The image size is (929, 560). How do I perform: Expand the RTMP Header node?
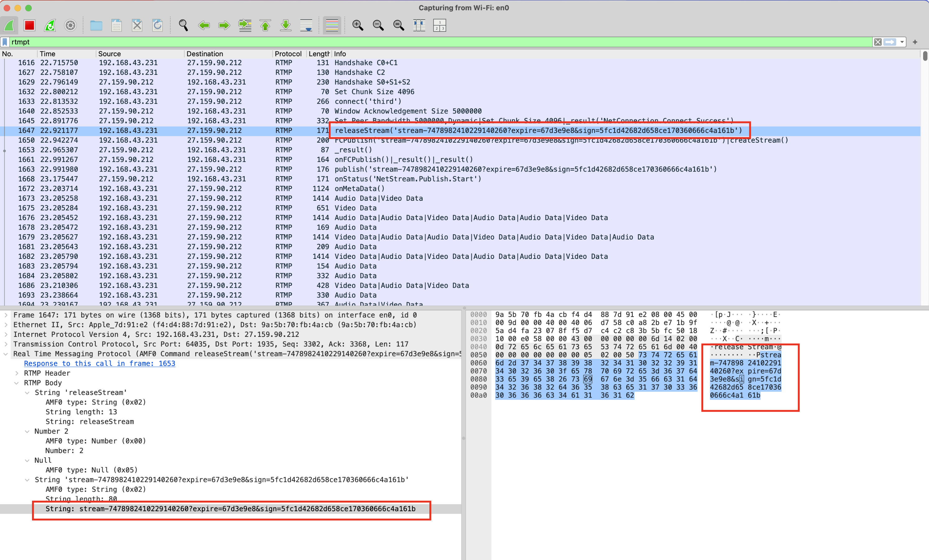pos(16,373)
